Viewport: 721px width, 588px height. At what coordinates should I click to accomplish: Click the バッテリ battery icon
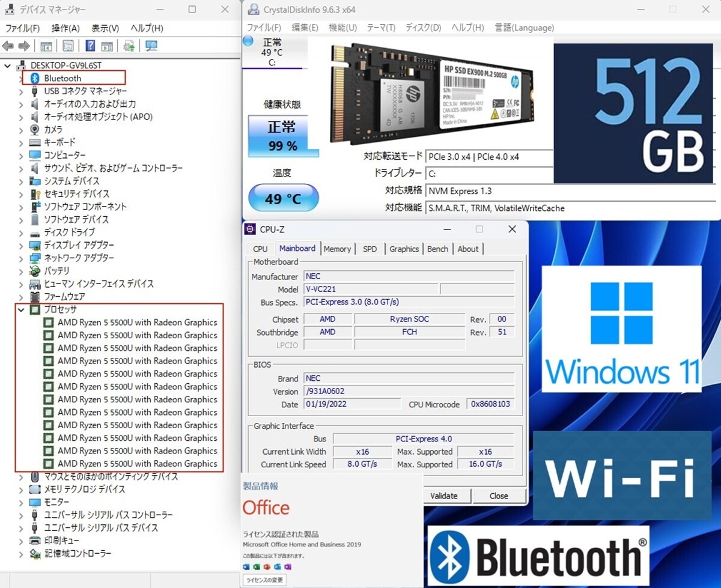35,271
